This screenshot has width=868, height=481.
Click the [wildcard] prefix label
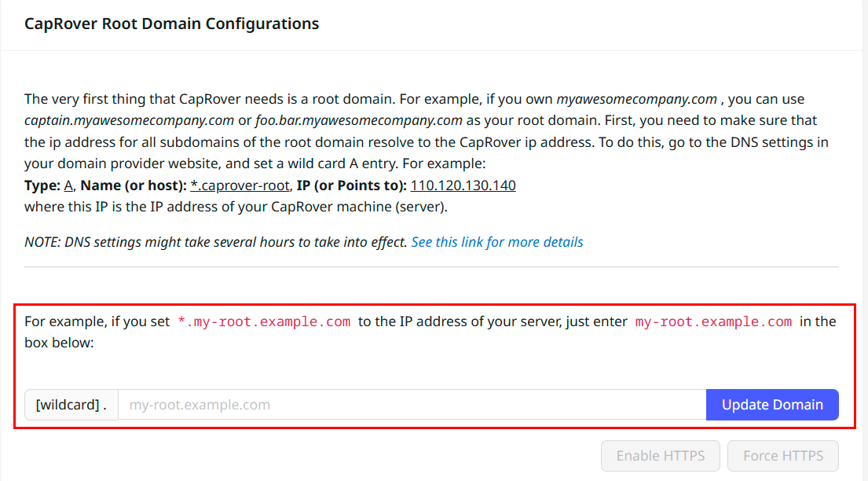[x=71, y=405]
